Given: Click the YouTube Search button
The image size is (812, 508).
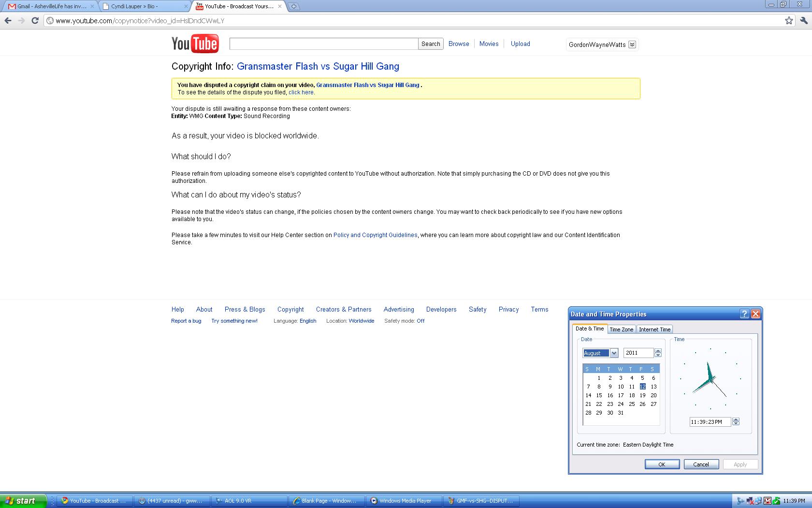Looking at the screenshot, I should click(431, 44).
